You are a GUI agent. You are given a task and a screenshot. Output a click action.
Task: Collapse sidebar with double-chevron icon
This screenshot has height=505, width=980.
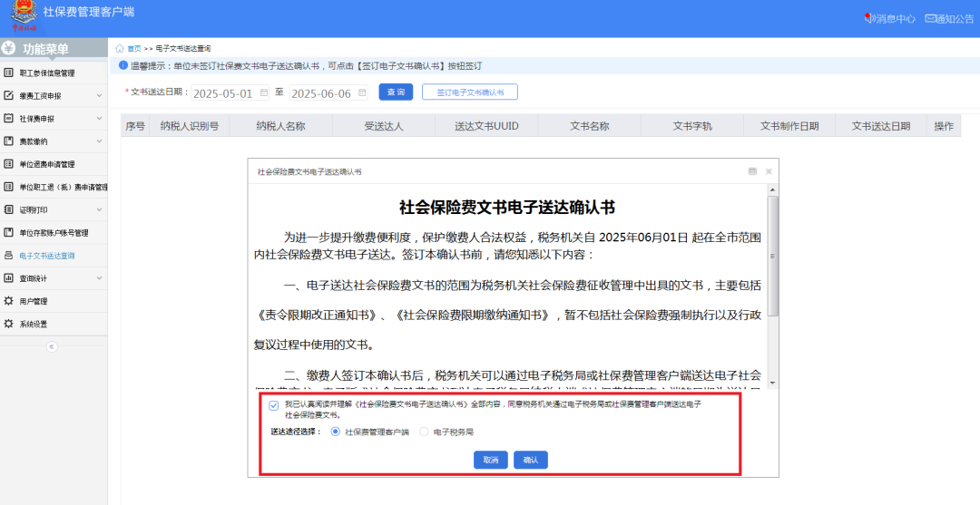tap(52, 346)
